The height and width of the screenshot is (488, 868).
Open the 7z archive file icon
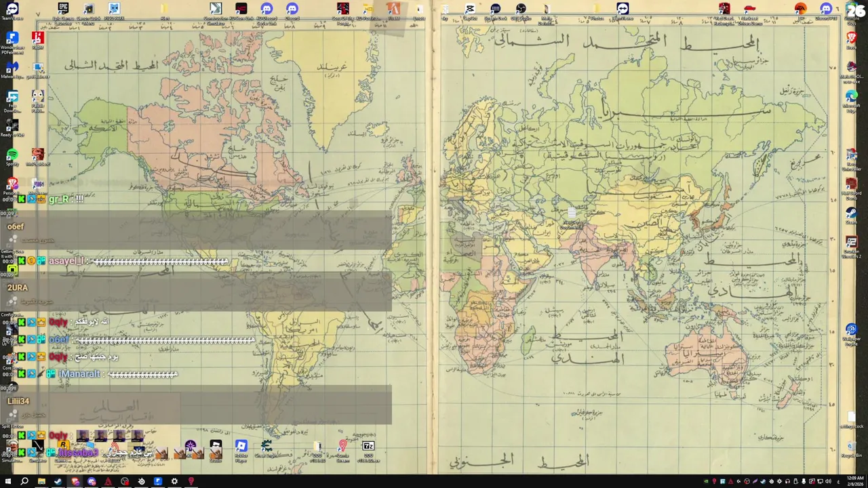[x=368, y=446]
